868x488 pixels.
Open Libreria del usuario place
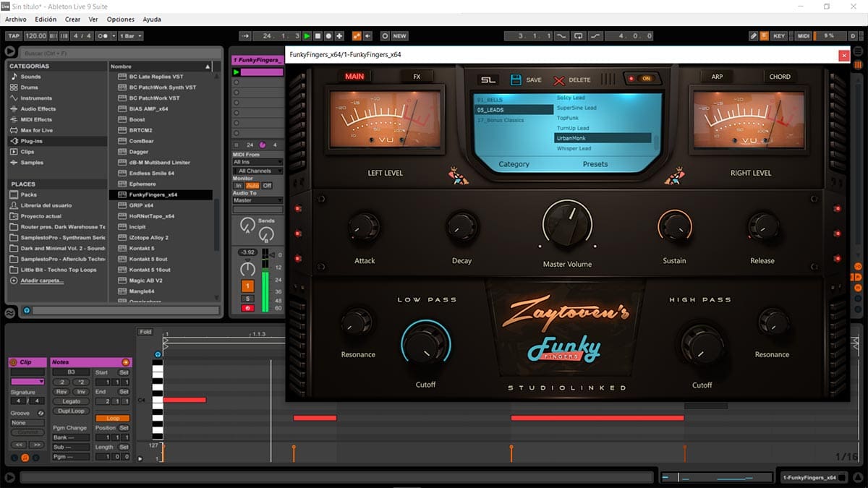tap(46, 205)
